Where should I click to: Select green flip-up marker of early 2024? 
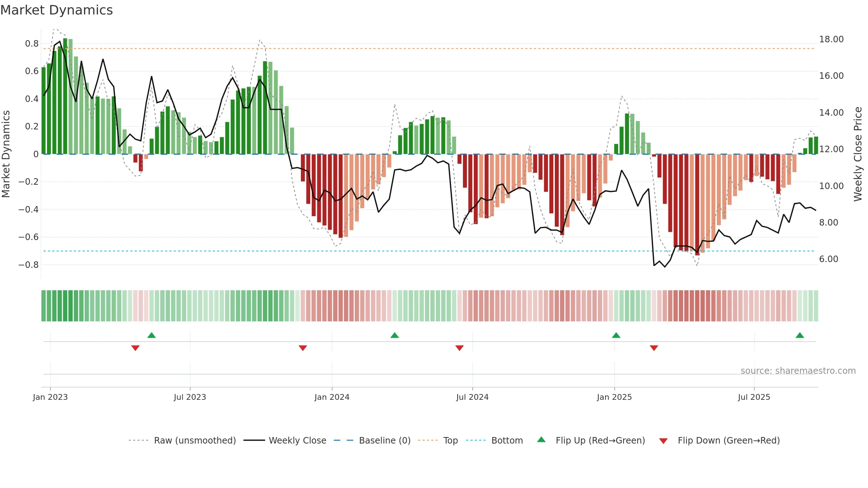coord(395,335)
